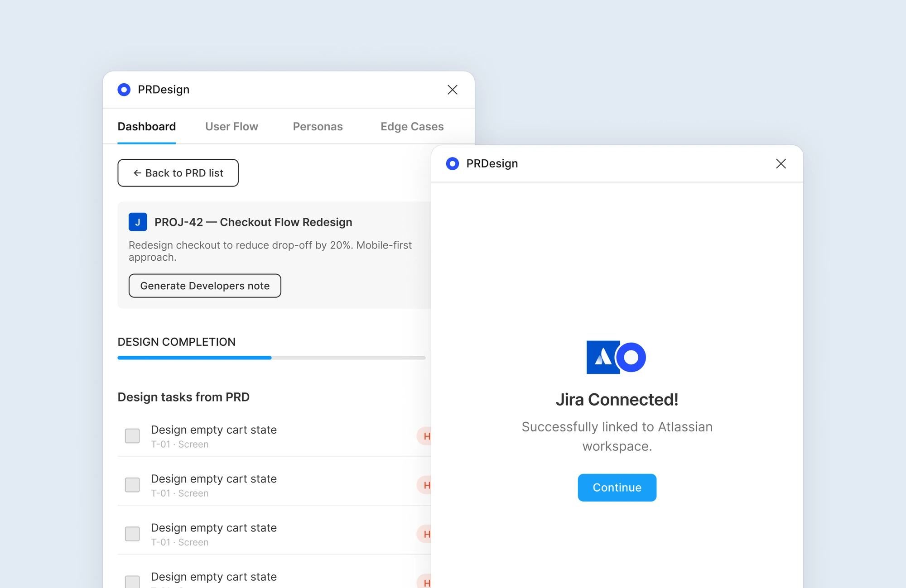Check the third Design empty cart state task
906x588 pixels.
pyautogui.click(x=132, y=534)
